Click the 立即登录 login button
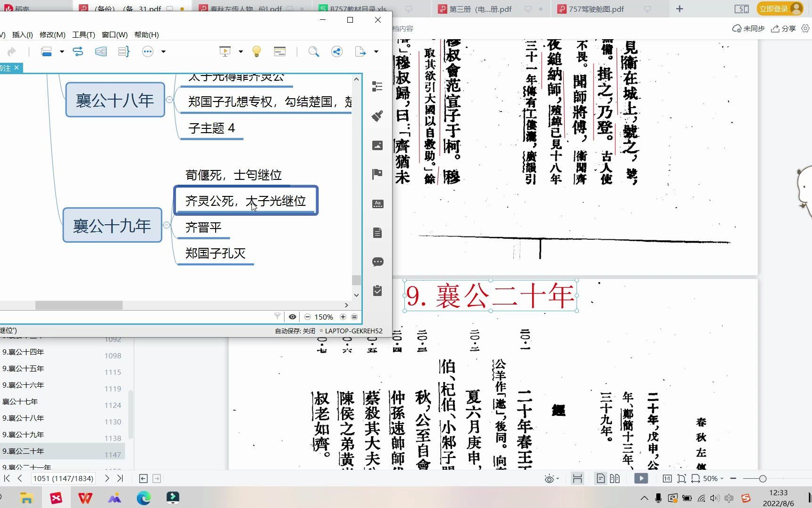Viewport: 812px width, 508px height. [780, 9]
